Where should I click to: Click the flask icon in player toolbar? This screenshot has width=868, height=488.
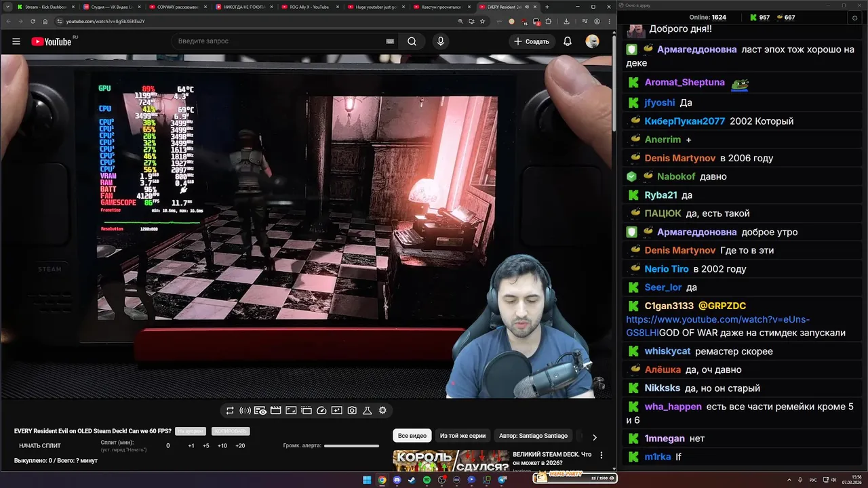coord(368,411)
